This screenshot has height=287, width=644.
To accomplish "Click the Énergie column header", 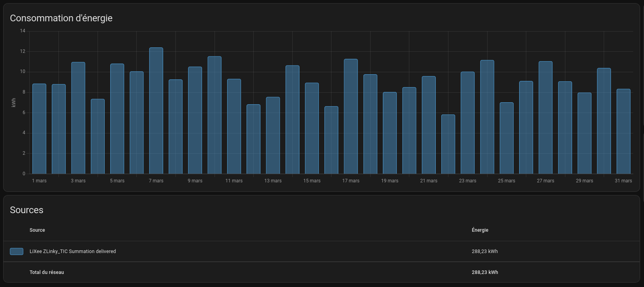I will (x=480, y=230).
